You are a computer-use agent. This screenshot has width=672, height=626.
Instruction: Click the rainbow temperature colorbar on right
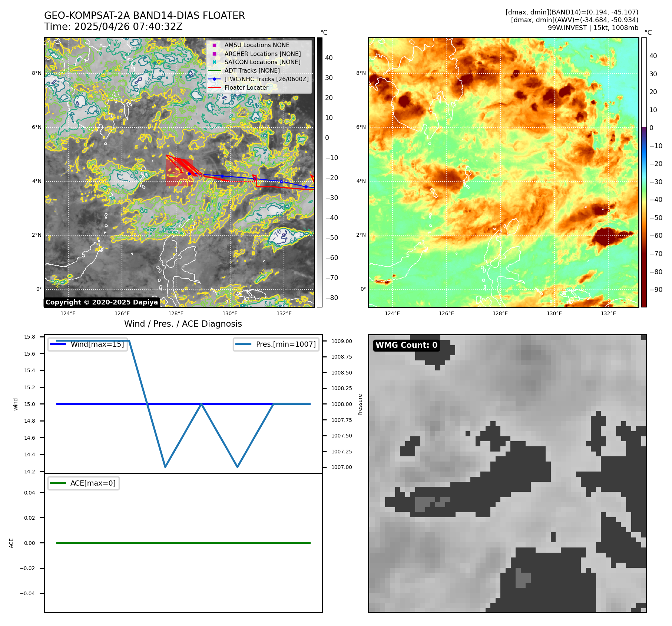pyautogui.click(x=644, y=172)
